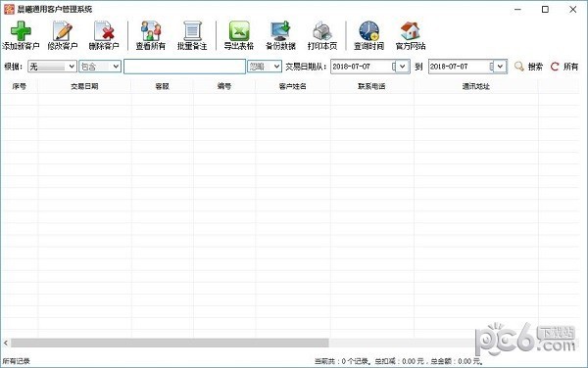Click the 所有 refresh button
This screenshot has width=588, height=368.
tap(564, 67)
